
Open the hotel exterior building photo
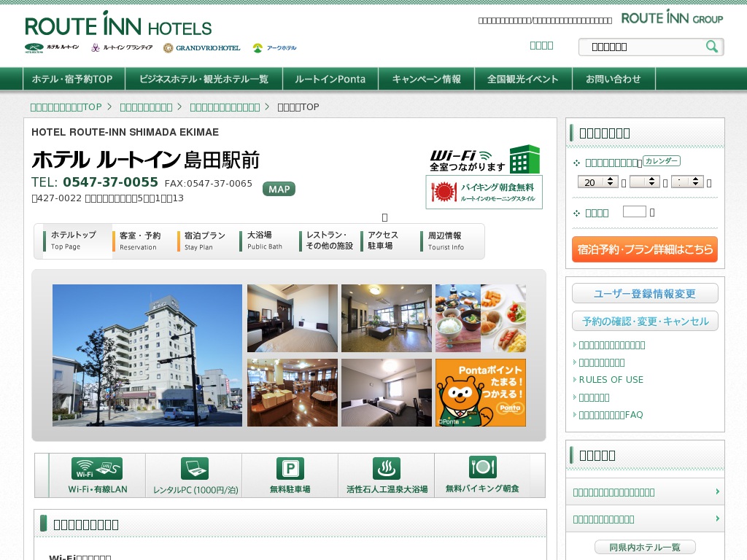pyautogui.click(x=147, y=355)
